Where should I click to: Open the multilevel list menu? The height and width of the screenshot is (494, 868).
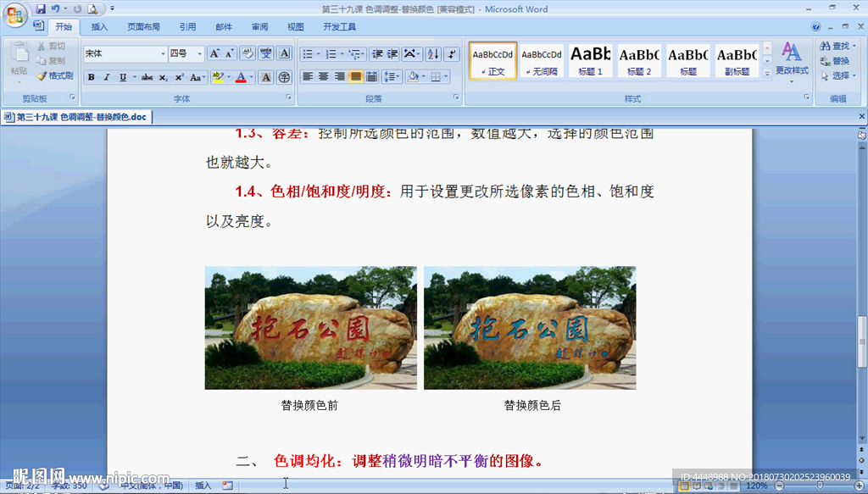click(355, 53)
